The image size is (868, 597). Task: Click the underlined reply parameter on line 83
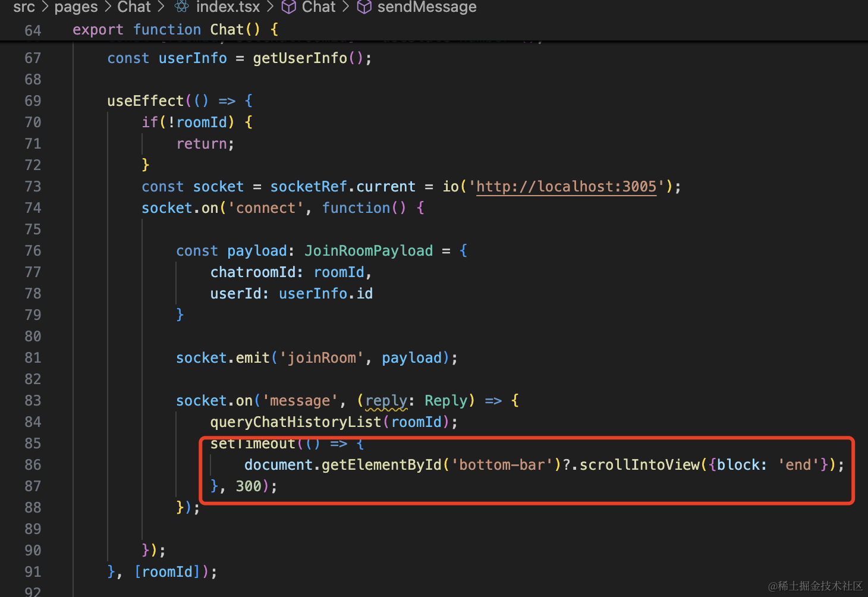coord(386,401)
